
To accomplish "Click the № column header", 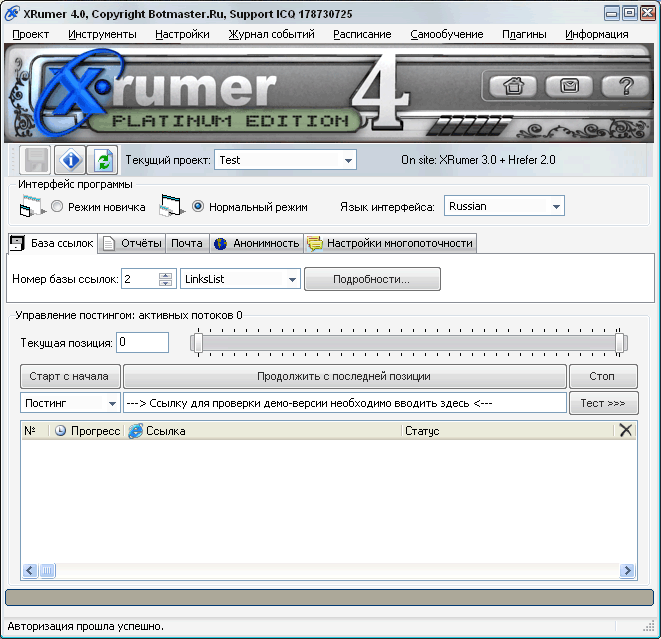I will [35, 431].
